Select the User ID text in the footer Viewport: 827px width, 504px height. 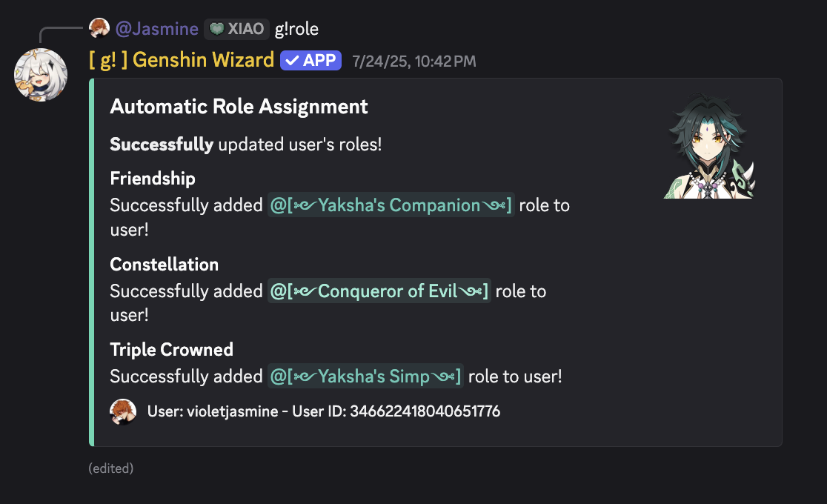(x=426, y=411)
